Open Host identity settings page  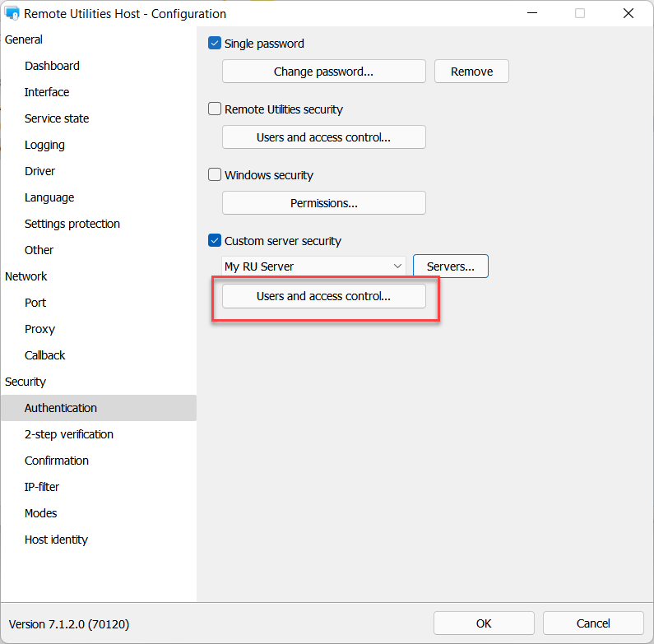tap(56, 540)
